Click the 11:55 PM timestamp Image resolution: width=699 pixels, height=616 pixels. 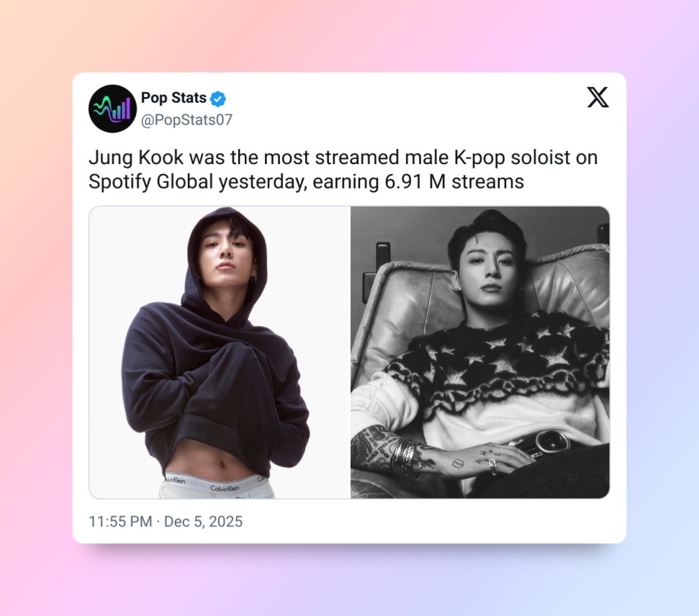pyautogui.click(x=120, y=521)
